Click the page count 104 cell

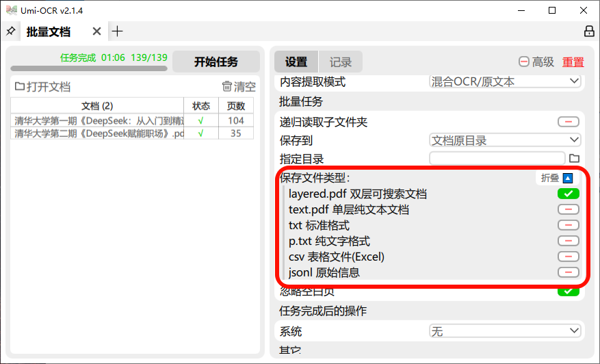click(x=236, y=120)
